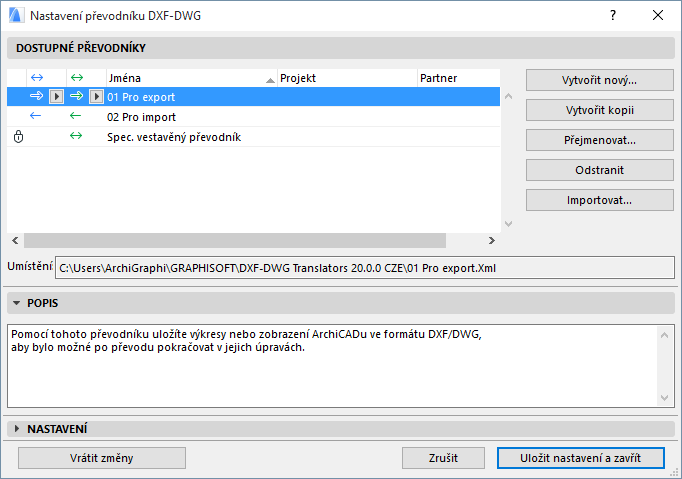Image resolution: width=682 pixels, height=479 pixels.
Task: Click the green arrow icon in the 01 Pro export row
Action: [x=76, y=97]
